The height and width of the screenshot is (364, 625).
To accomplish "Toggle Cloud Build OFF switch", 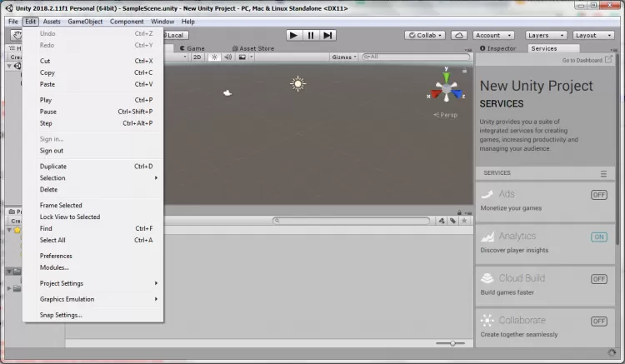I will pyautogui.click(x=599, y=279).
